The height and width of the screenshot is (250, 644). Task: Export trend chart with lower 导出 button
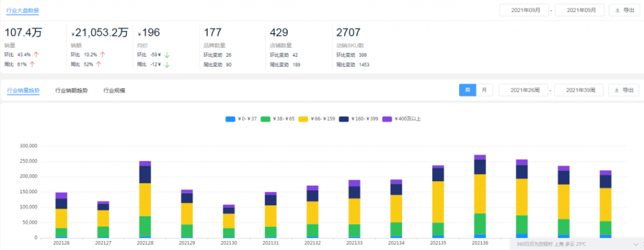(x=624, y=90)
